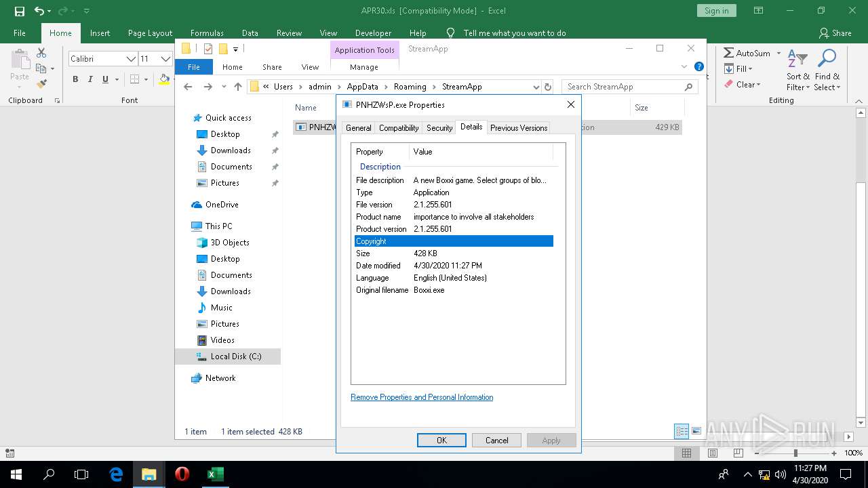Click the Excel Undo arrow
Viewport: 868px width, 488px height.
click(x=39, y=11)
